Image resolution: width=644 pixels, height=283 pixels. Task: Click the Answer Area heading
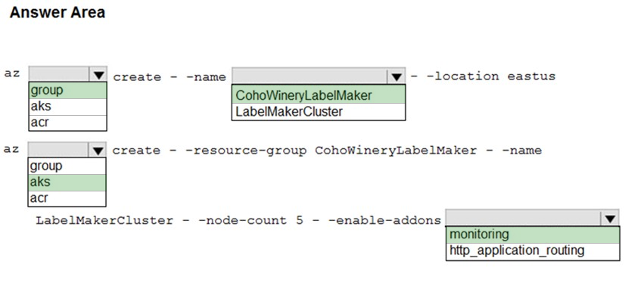[x=58, y=12]
